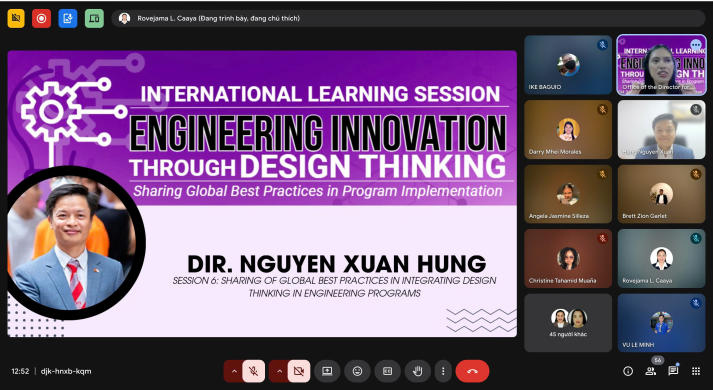This screenshot has height=390, width=713.
Task: Click muted mic icon on Rovejama L. Caaya tile
Action: click(x=696, y=238)
